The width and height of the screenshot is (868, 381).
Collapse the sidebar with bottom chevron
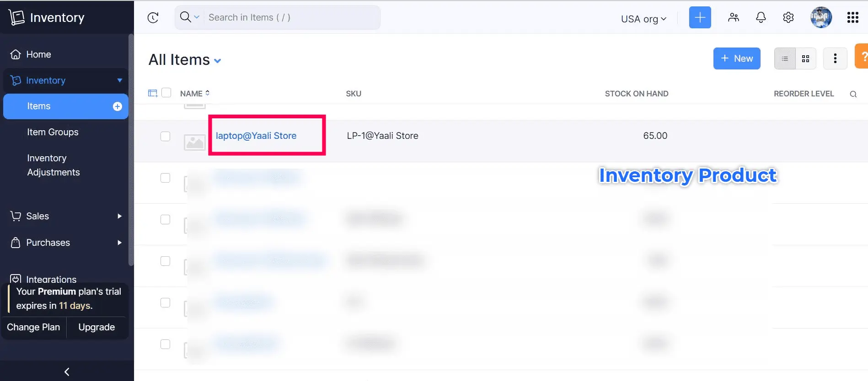67,371
